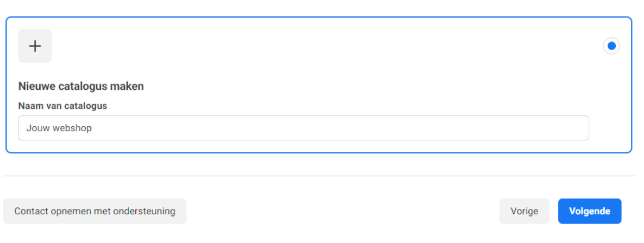Select the new catalog radio button
The height and width of the screenshot is (243, 644).
click(611, 46)
